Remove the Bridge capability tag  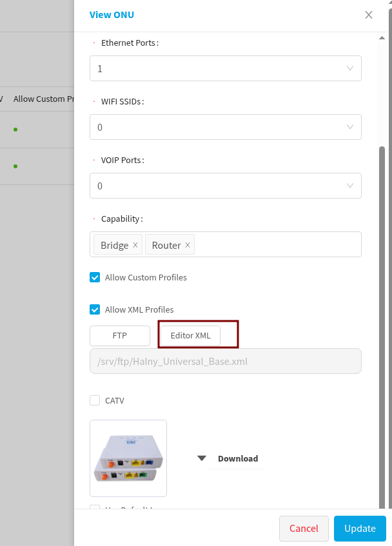(x=135, y=245)
